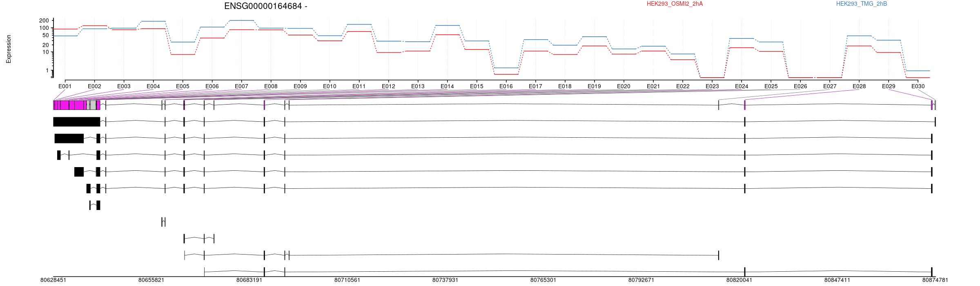Screen dimensions: 980x286
Task: Click exon label E011
Action: point(359,86)
